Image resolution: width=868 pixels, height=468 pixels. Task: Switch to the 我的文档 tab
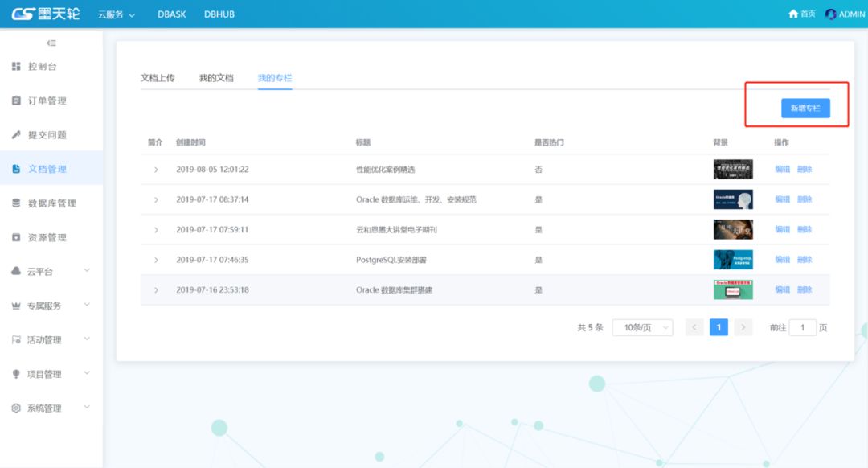(x=216, y=78)
